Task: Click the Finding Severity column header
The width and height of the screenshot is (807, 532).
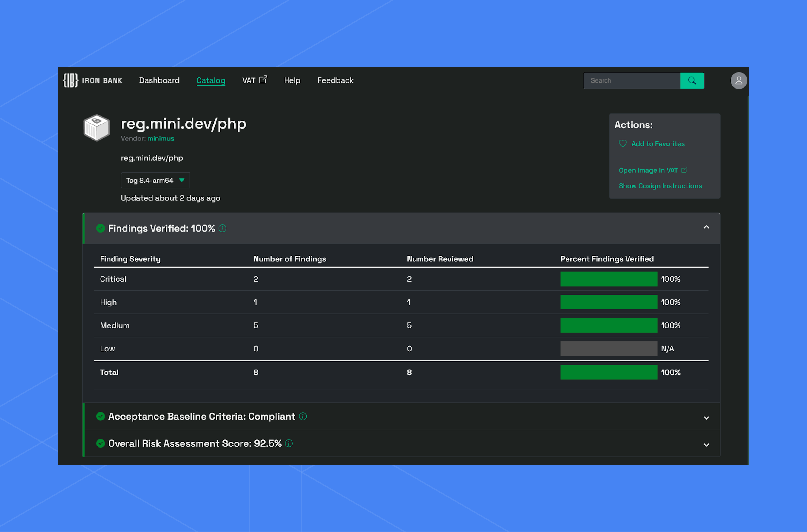Action: (x=130, y=259)
